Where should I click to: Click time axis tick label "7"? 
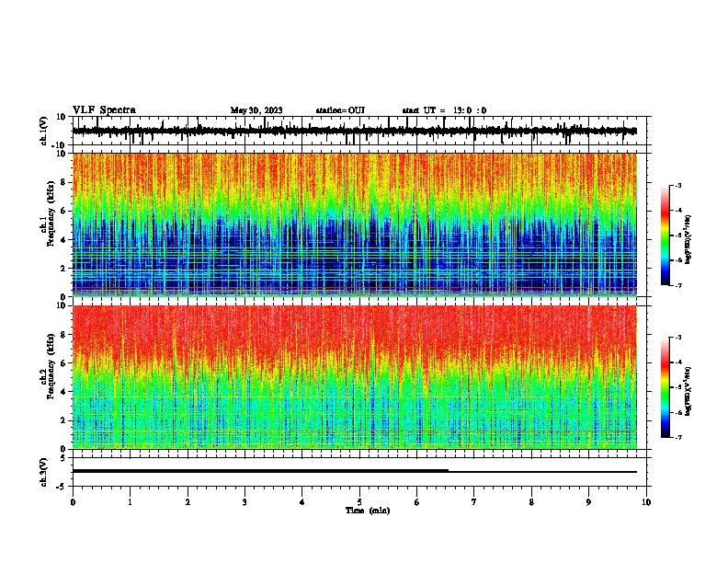click(474, 502)
